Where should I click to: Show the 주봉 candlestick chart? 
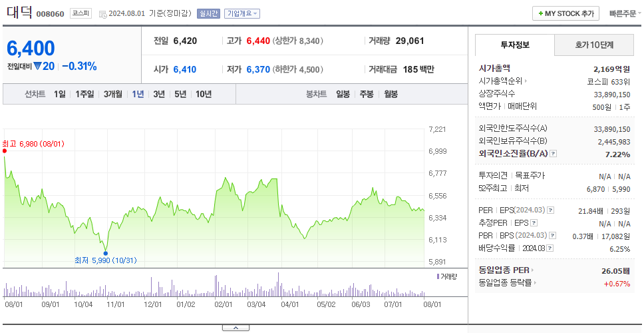point(367,94)
